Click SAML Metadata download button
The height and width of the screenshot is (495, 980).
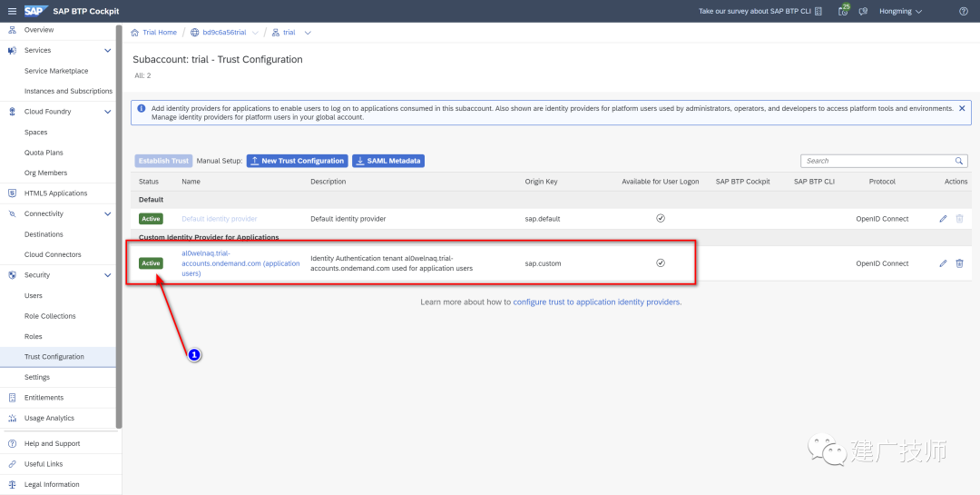point(388,161)
